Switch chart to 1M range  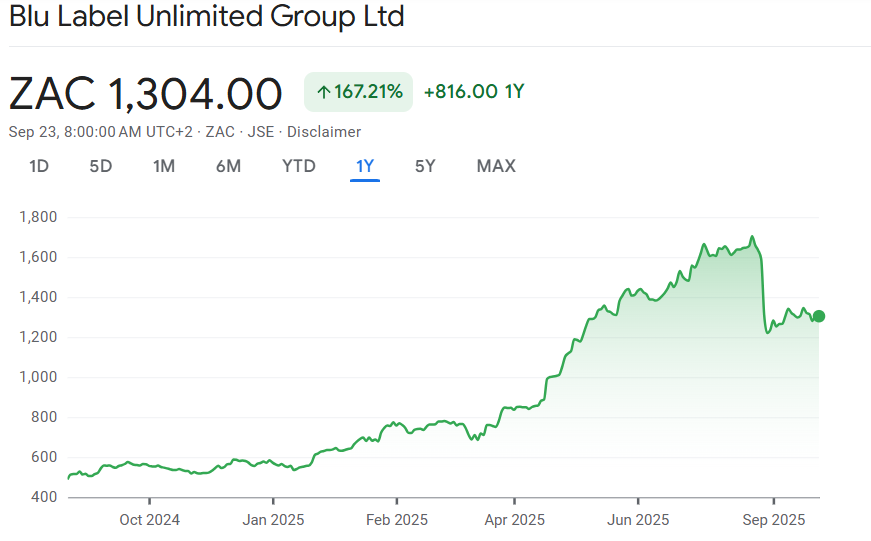164,166
